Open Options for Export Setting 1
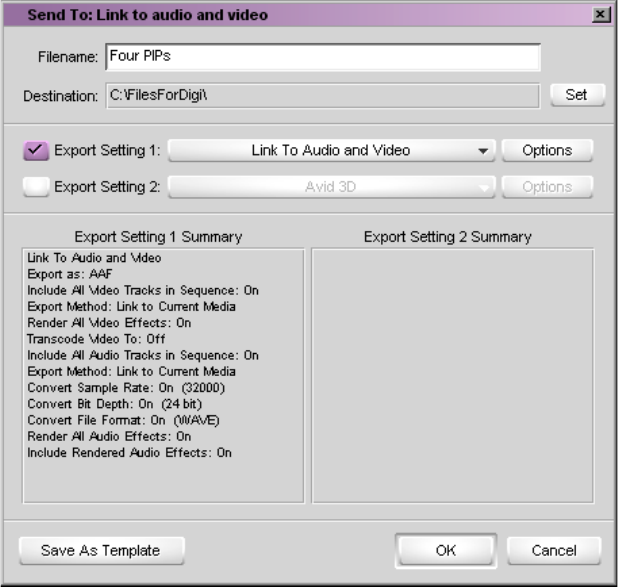Viewport: 618px width, 587px height. pos(547,150)
